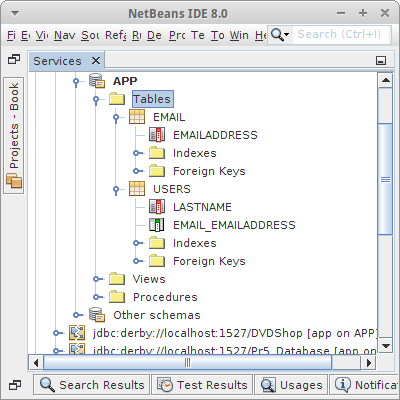Click the Tables folder icon
This screenshot has width=400, height=400.
117,99
